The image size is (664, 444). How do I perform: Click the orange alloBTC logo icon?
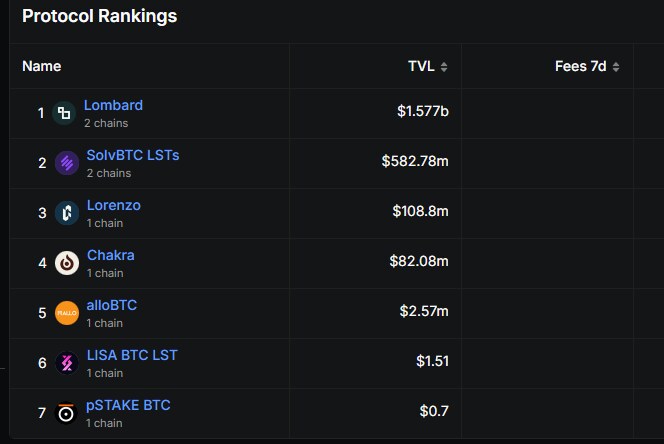67,313
